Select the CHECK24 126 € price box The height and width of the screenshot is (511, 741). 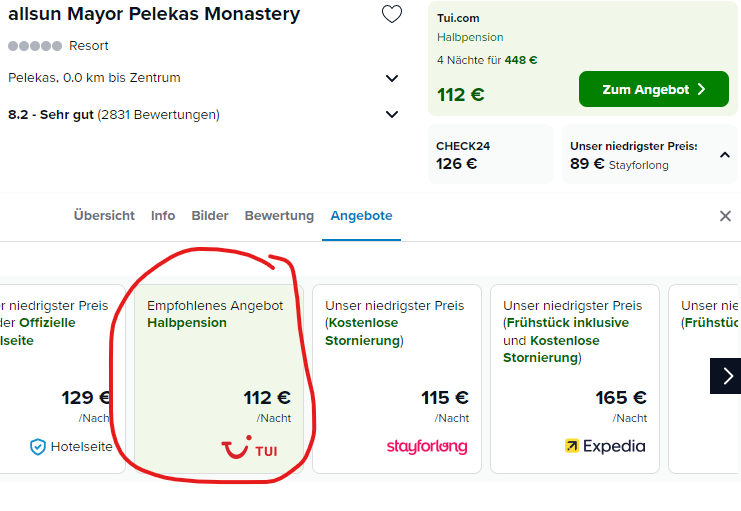(491, 154)
